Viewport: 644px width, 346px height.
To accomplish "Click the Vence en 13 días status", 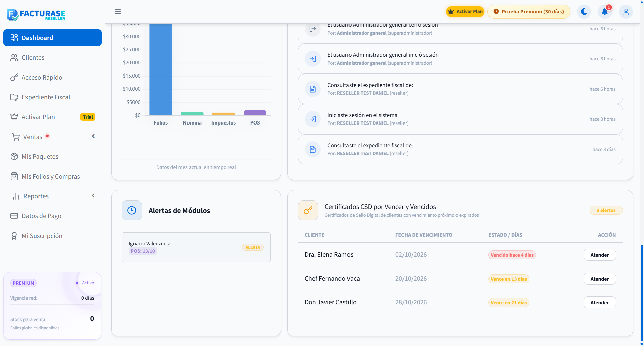I will [509, 279].
